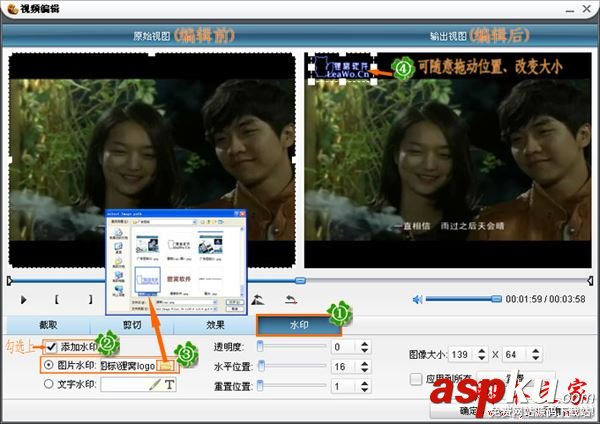
Task: Click the flip image icon
Action: [x=258, y=300]
